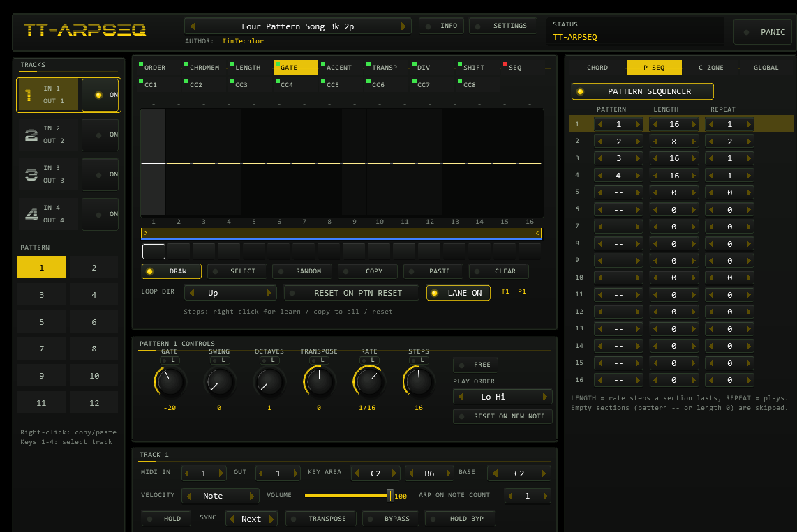The width and height of the screenshot is (797, 532).
Task: Click the Panic button
Action: [762, 32]
